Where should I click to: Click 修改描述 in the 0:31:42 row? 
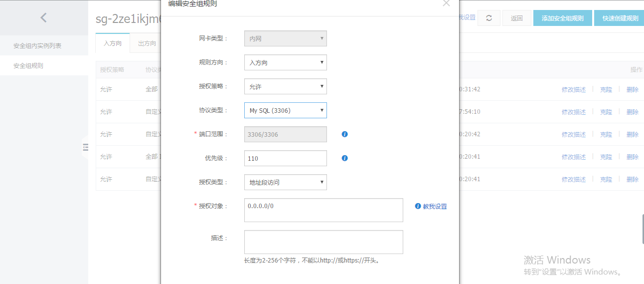tap(574, 89)
